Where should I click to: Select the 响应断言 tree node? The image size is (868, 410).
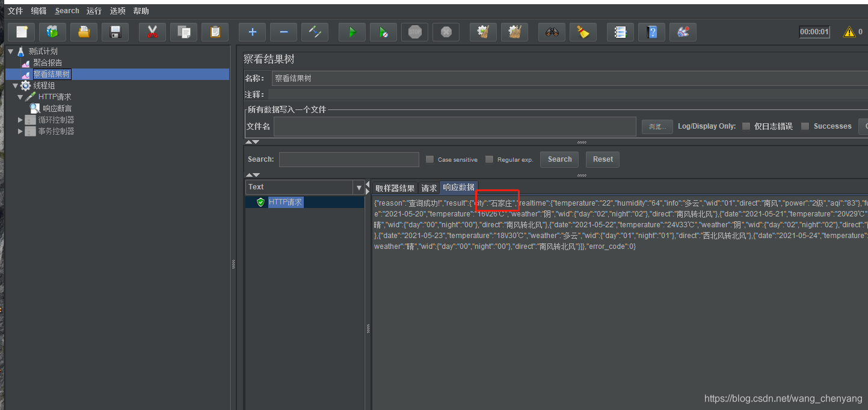(57, 108)
